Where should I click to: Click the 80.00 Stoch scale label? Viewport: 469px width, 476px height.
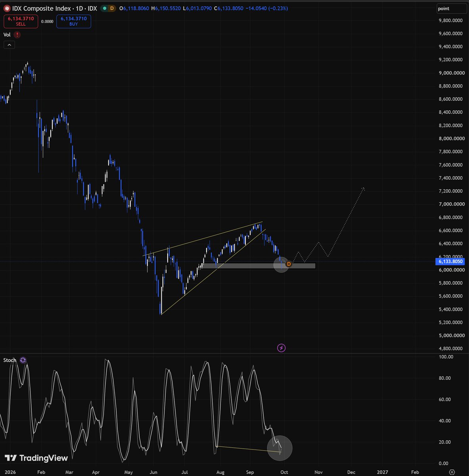click(x=445, y=378)
